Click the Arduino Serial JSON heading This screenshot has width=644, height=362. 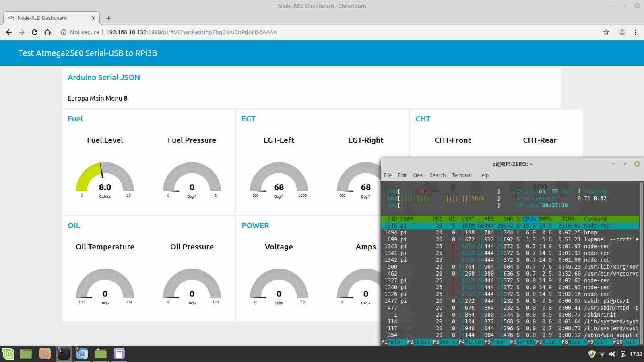point(104,77)
